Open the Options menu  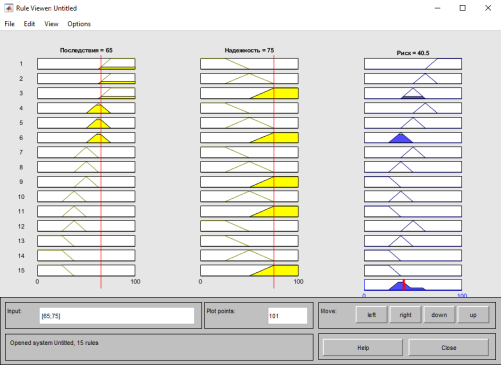[x=79, y=24]
